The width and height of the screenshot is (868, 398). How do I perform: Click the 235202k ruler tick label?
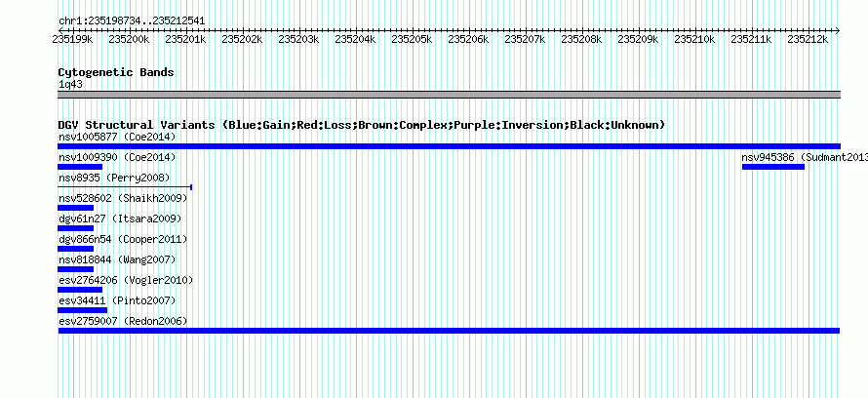(242, 39)
